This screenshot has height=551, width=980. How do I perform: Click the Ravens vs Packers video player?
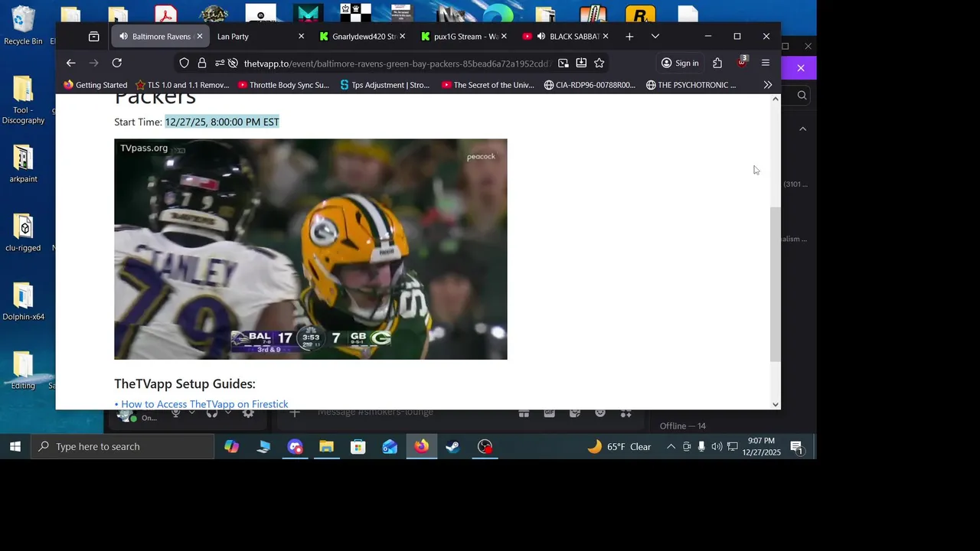pos(311,249)
